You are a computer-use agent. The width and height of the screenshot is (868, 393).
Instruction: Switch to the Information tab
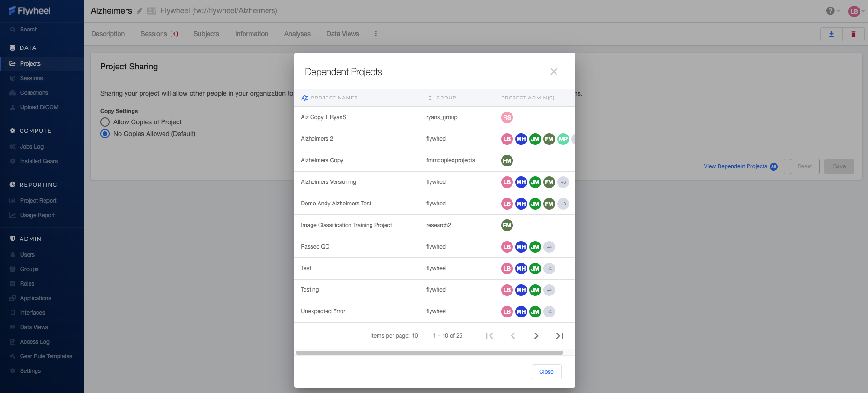252,34
